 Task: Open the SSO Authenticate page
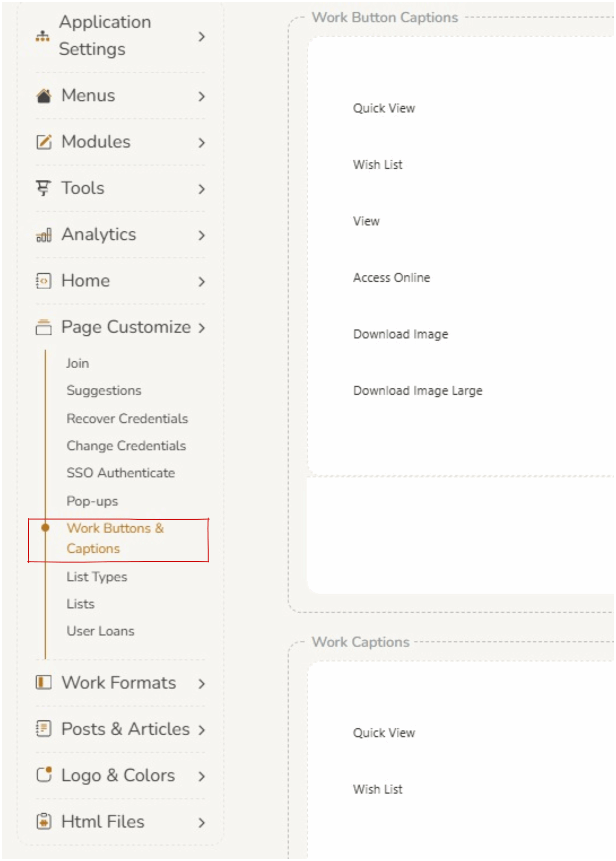[x=121, y=473]
